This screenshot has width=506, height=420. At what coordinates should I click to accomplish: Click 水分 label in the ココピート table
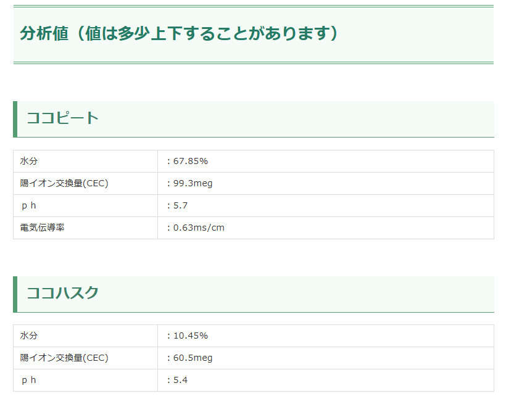pos(29,162)
